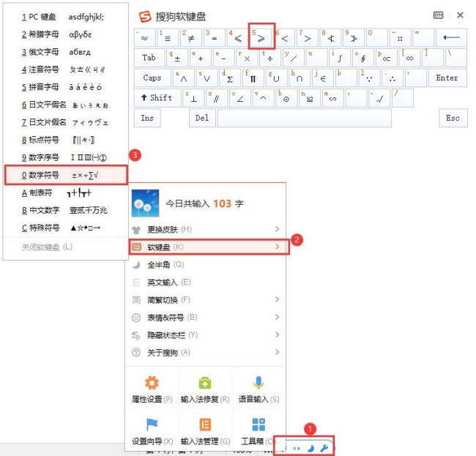Click 关闭软键盘 (L) option
The width and height of the screenshot is (476, 456).
(47, 247)
